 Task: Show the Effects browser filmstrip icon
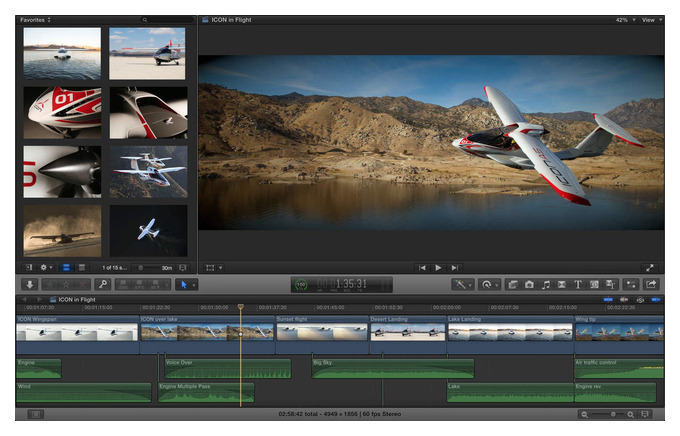[513, 285]
